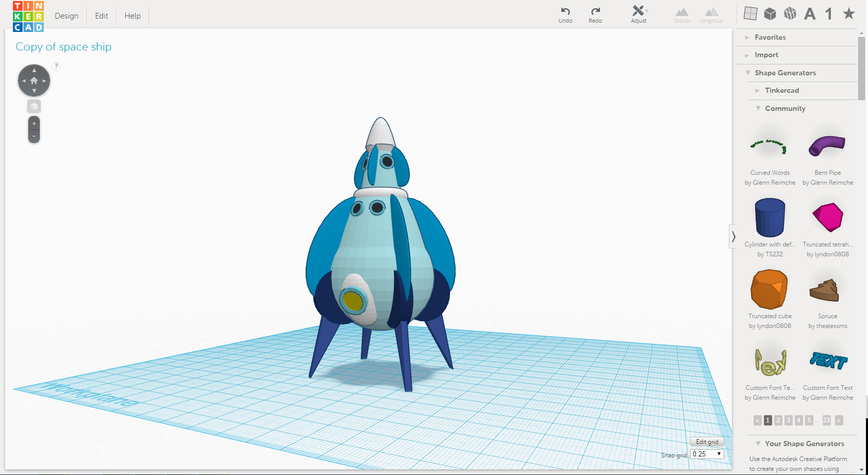Rotate view right with right arrow
This screenshot has height=475, width=868.
click(x=44, y=81)
